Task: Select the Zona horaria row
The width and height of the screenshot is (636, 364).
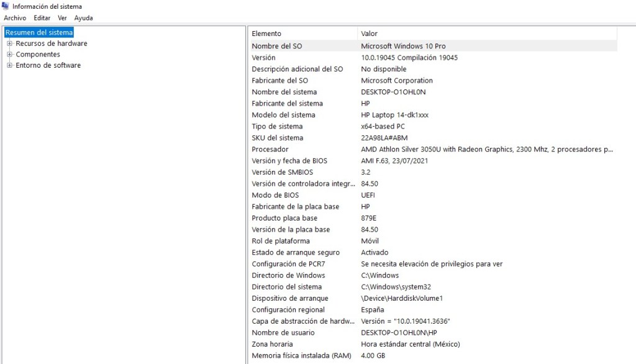Action: 272,344
